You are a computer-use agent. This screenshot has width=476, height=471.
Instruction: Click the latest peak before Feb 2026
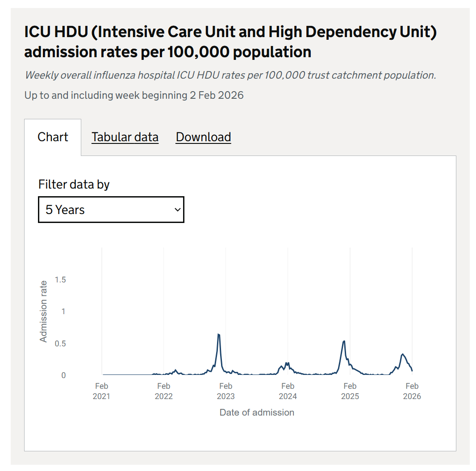403,354
